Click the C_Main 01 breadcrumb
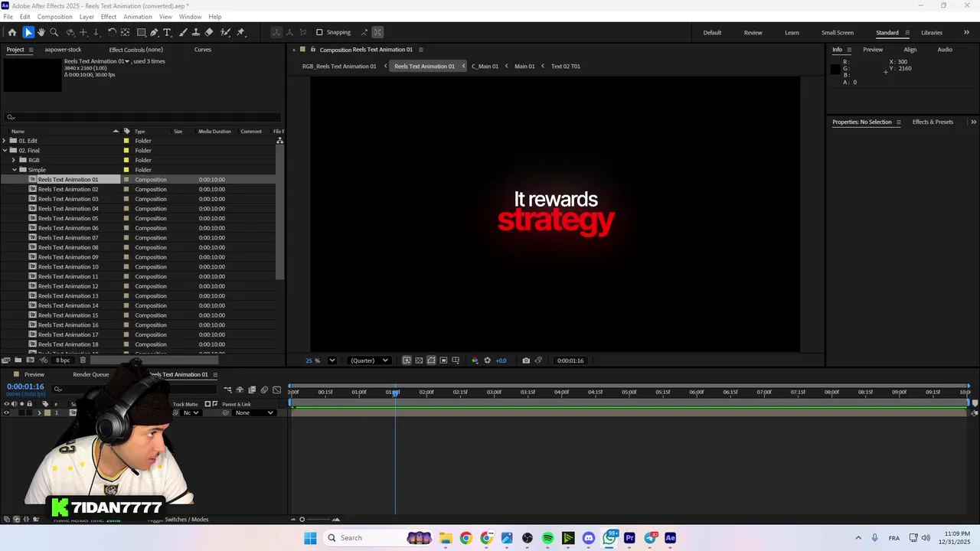 [x=485, y=66]
